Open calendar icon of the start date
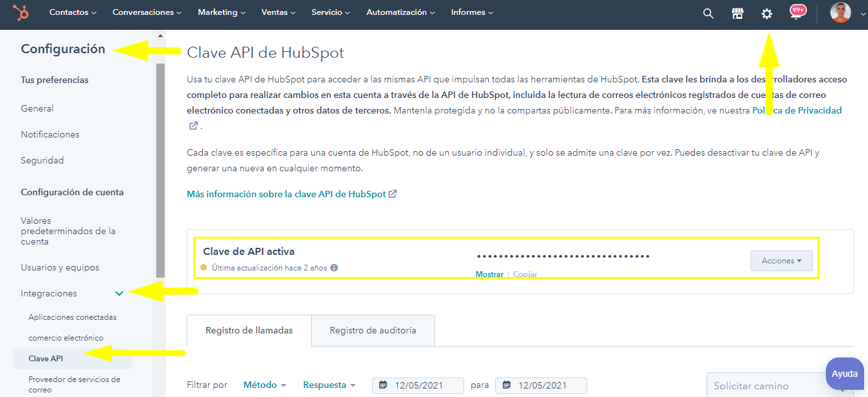 point(383,385)
